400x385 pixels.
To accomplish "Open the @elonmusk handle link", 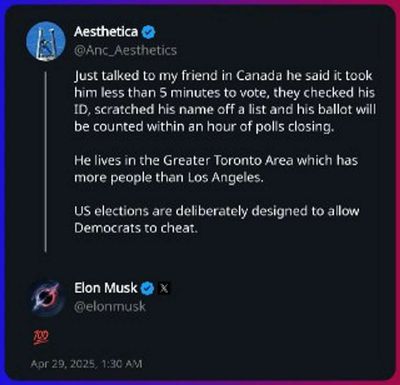I will [110, 306].
